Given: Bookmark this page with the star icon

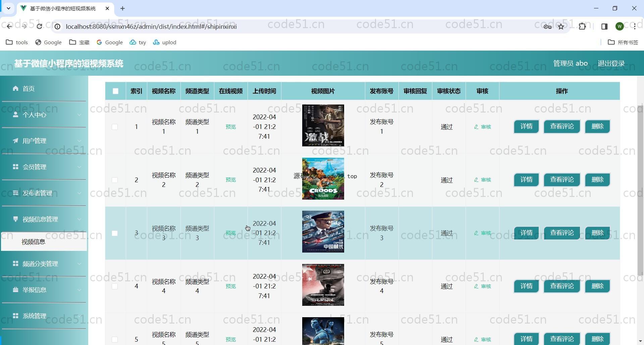Looking at the screenshot, I should [561, 26].
